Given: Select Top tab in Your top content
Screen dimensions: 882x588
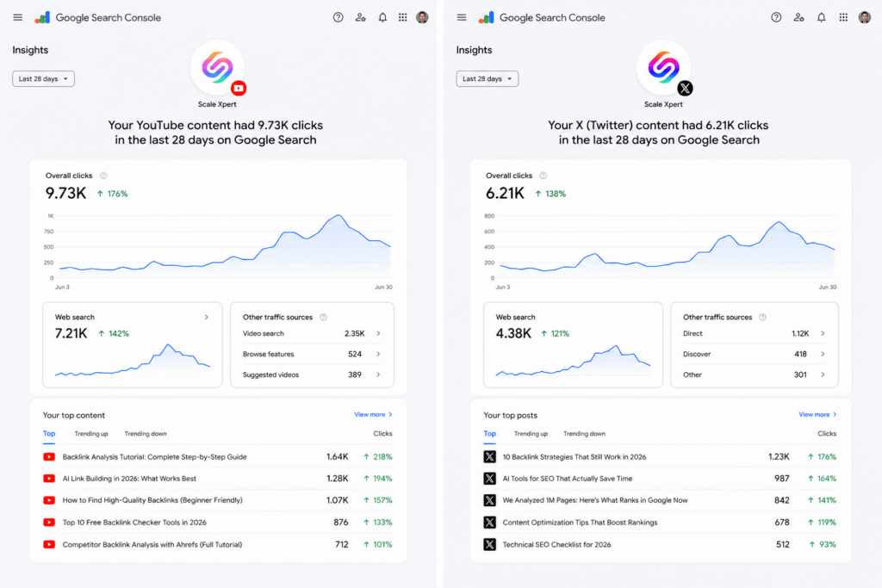Looking at the screenshot, I should click(49, 433).
